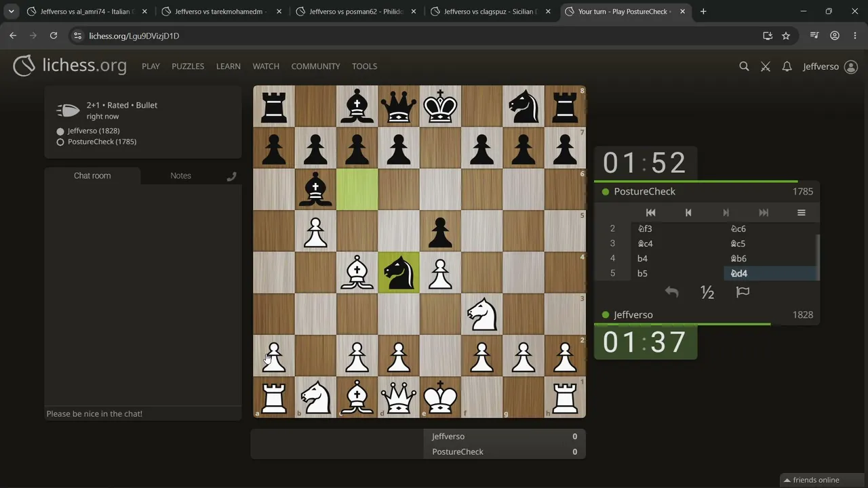Select move Bb6 in move list

[x=770, y=258]
